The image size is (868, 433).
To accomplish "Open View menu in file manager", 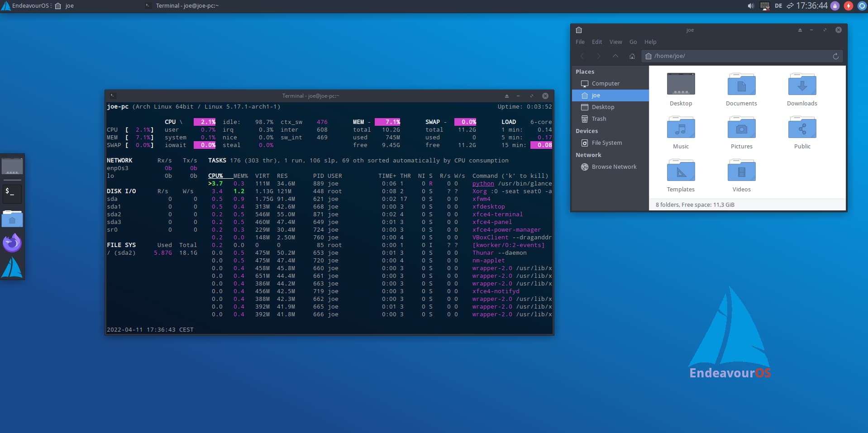I will (x=615, y=42).
